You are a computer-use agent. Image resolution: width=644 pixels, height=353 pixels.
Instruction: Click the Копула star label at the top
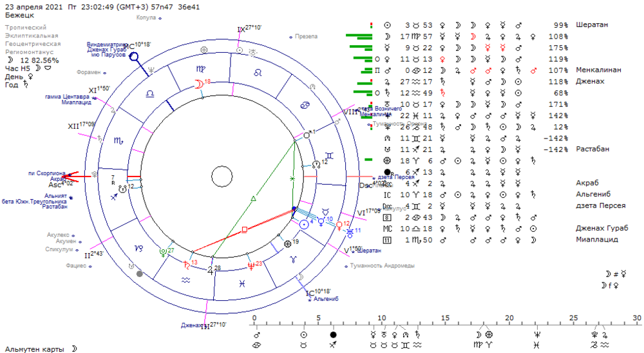pos(146,17)
